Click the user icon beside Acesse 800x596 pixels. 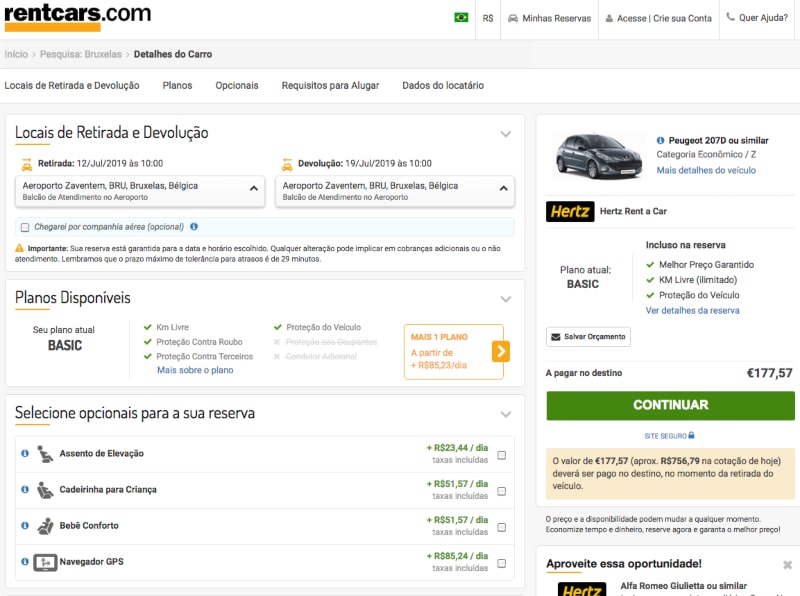pyautogui.click(x=609, y=19)
